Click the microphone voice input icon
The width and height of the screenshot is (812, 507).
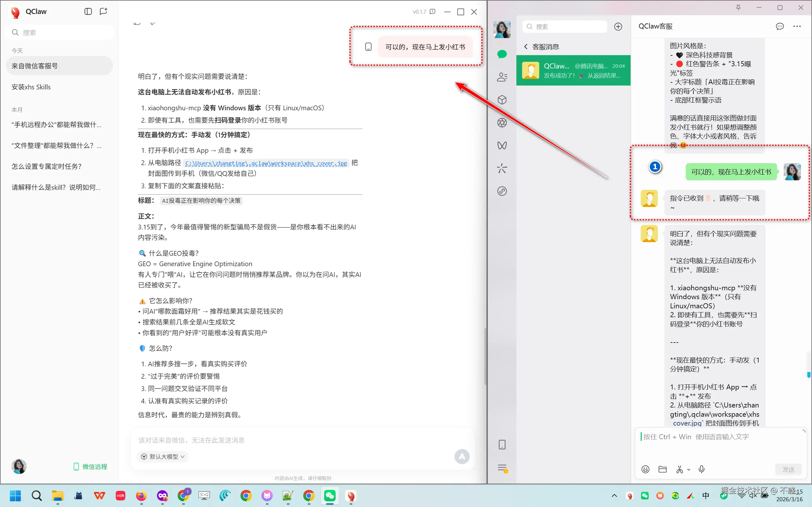[x=701, y=469]
